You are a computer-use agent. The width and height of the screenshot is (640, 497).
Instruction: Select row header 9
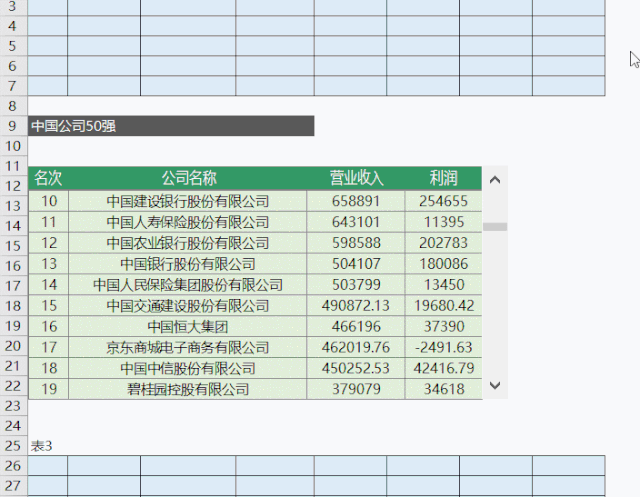13,126
